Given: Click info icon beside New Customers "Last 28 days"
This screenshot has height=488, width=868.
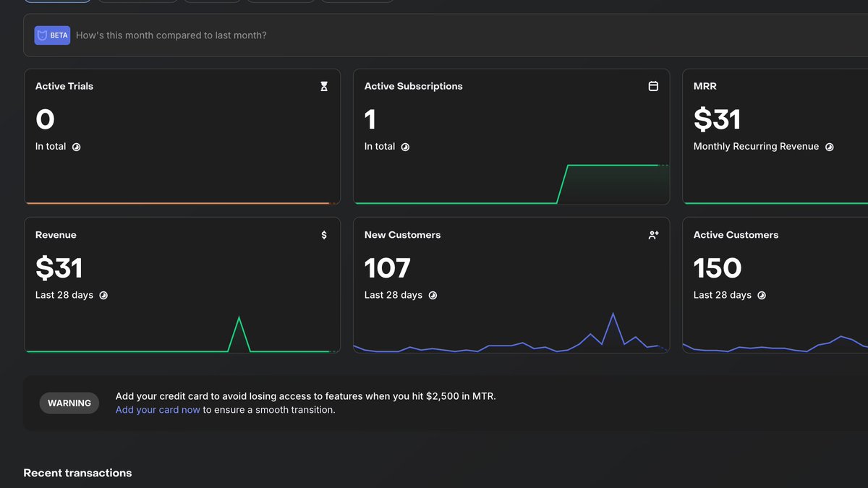Looking at the screenshot, I should tap(433, 296).
